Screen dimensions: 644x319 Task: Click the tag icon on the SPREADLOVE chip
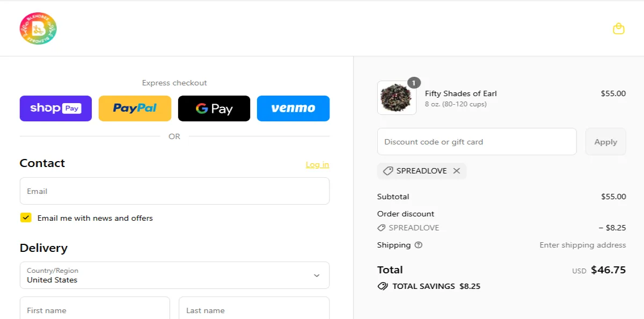coord(387,171)
